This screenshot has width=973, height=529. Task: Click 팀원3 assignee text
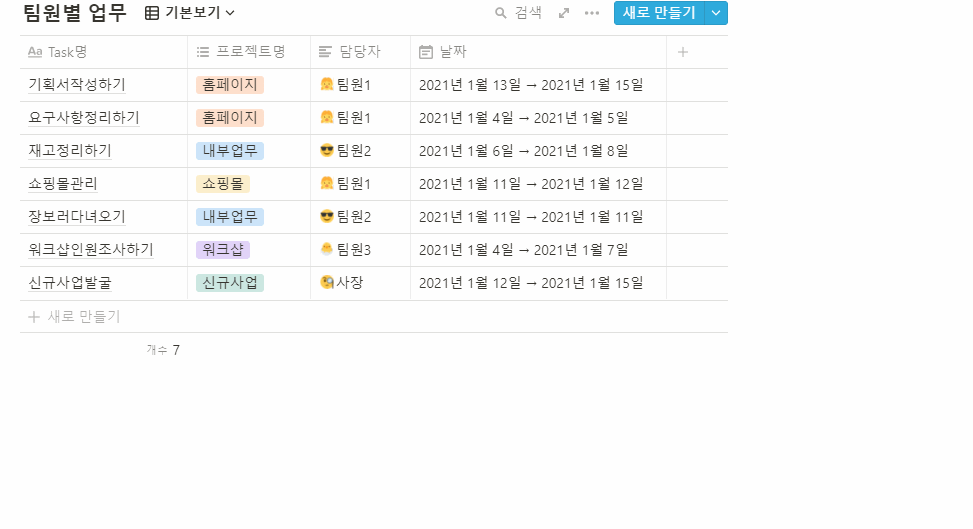coord(354,250)
